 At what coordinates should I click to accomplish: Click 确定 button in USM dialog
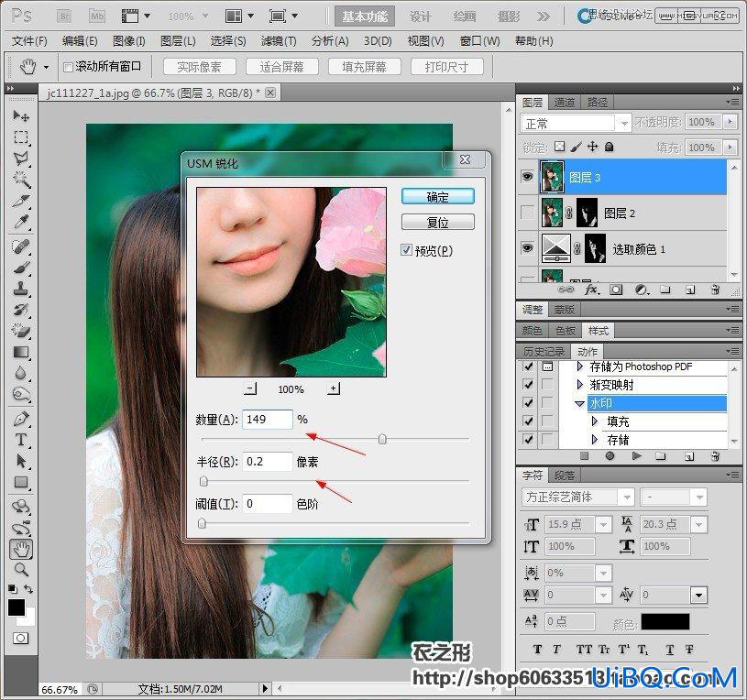[437, 196]
